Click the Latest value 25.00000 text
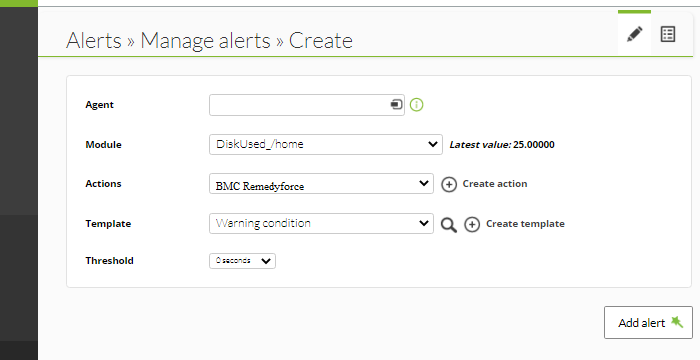This screenshot has height=360, width=700. 502,145
